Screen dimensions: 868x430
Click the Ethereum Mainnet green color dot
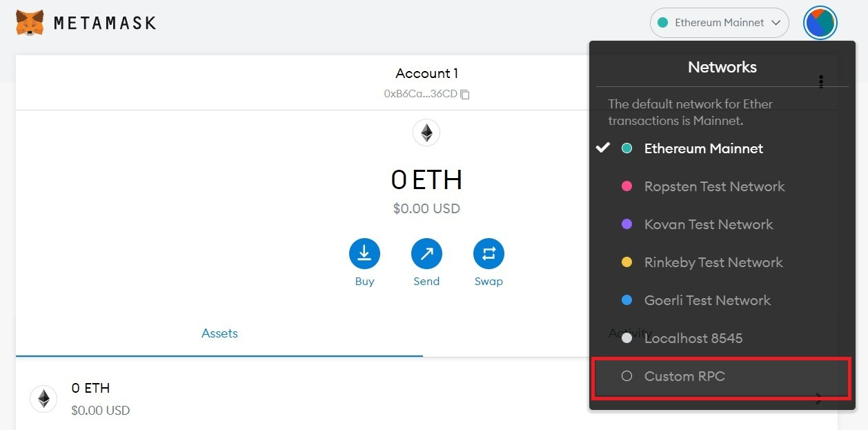tap(627, 148)
